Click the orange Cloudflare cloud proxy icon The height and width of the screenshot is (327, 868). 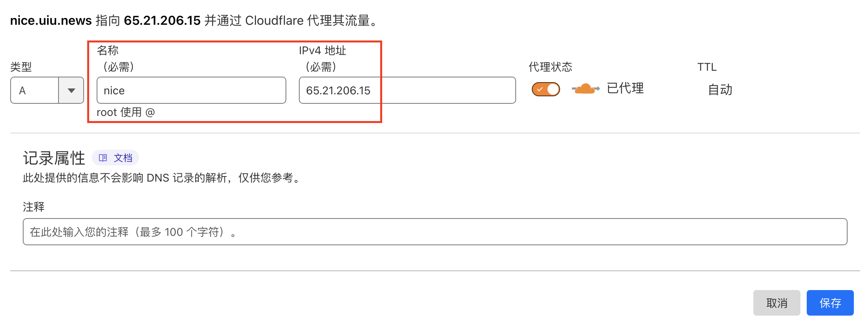point(586,89)
